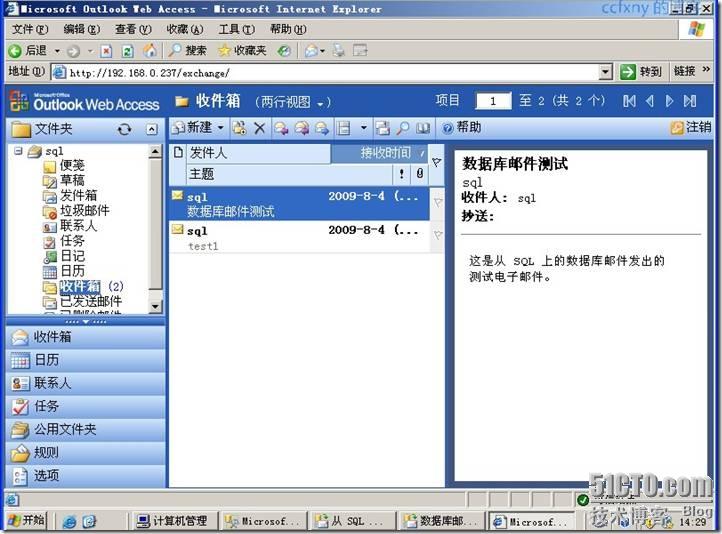Open the 日历 navigation shortcut

(x=86, y=360)
